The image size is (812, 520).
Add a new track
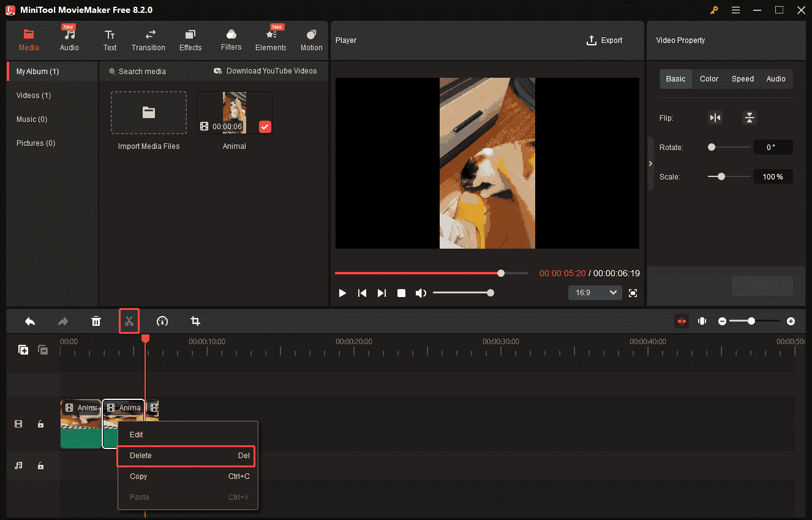click(x=23, y=350)
